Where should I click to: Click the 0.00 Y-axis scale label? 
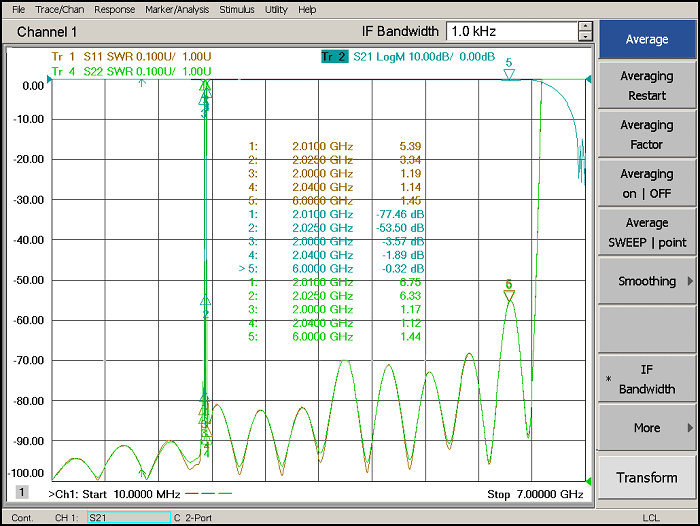tap(33, 86)
